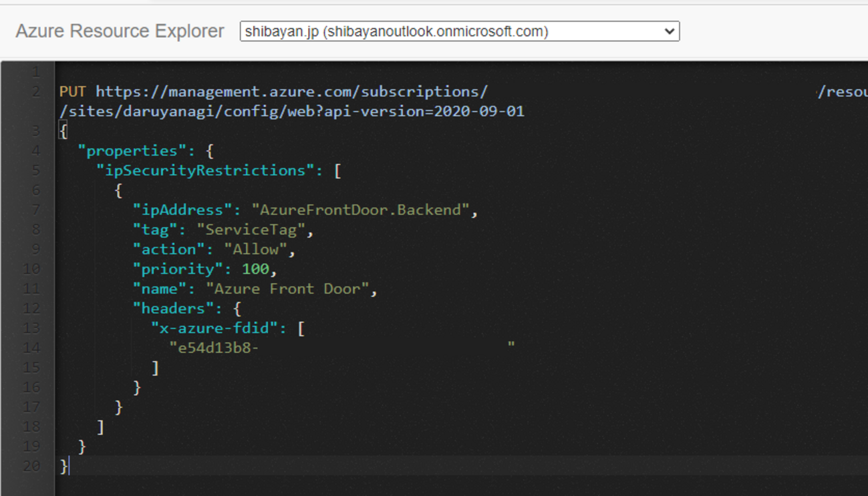Image resolution: width=868 pixels, height=496 pixels.
Task: Click the Azure Resource Explorer title
Action: (120, 31)
